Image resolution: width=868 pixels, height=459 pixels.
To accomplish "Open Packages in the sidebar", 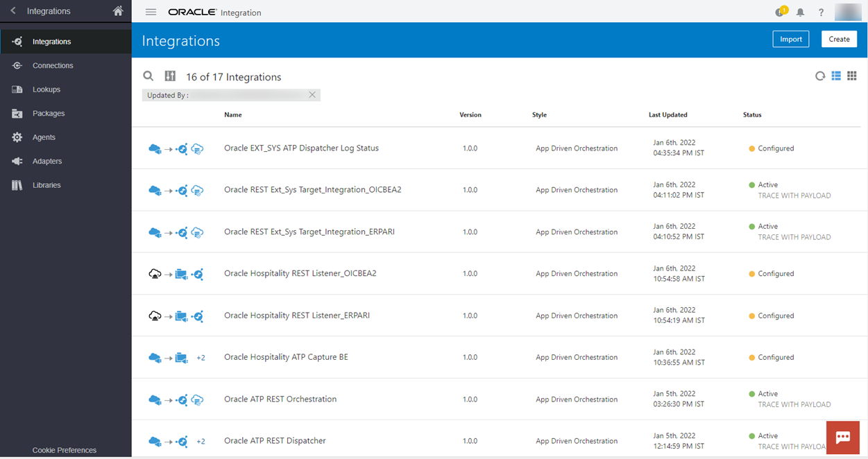I will point(66,113).
